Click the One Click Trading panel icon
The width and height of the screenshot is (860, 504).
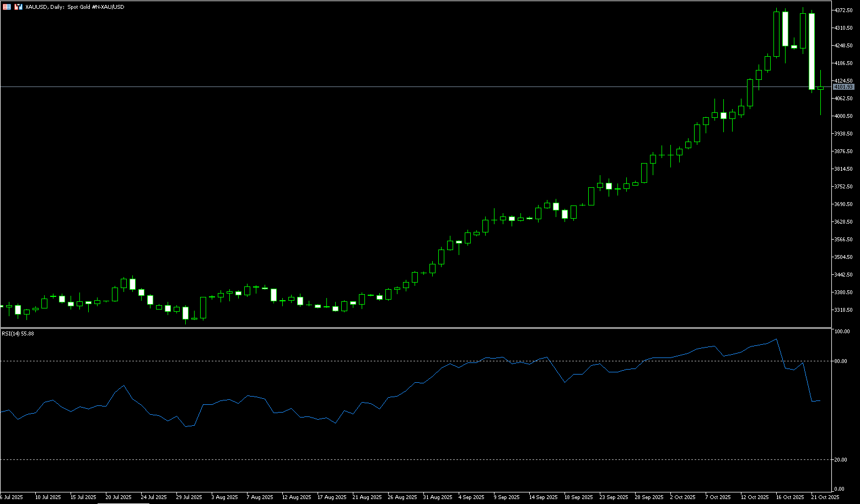(x=7, y=7)
